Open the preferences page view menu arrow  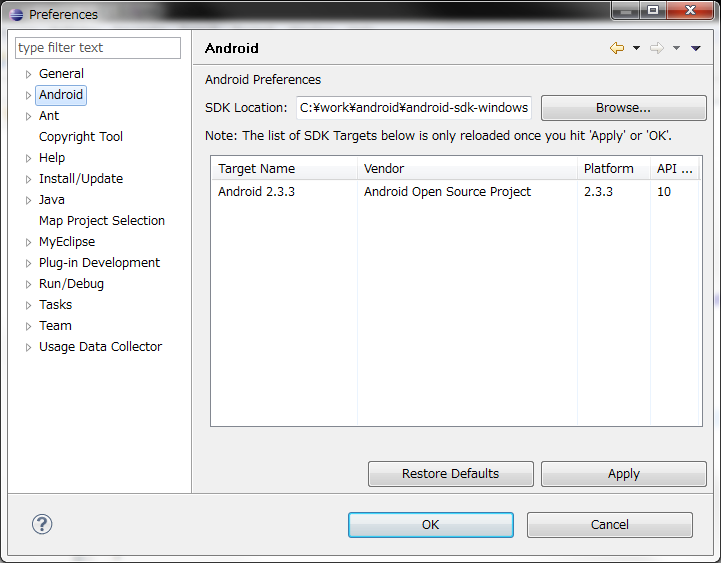[696, 48]
